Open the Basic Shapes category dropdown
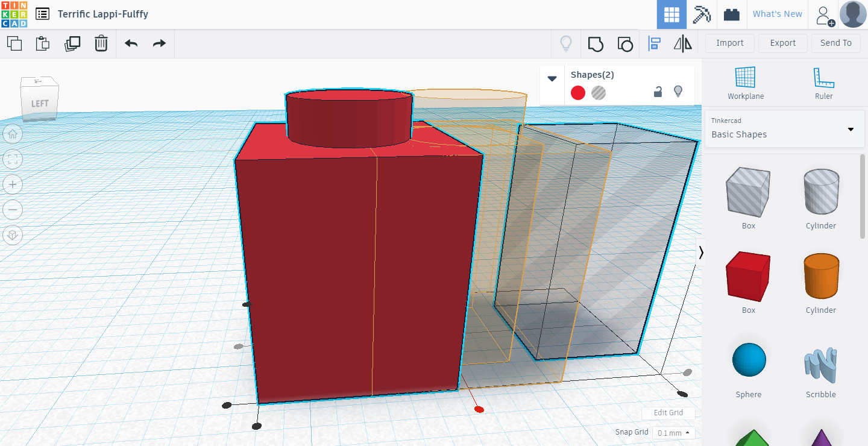 (x=784, y=128)
